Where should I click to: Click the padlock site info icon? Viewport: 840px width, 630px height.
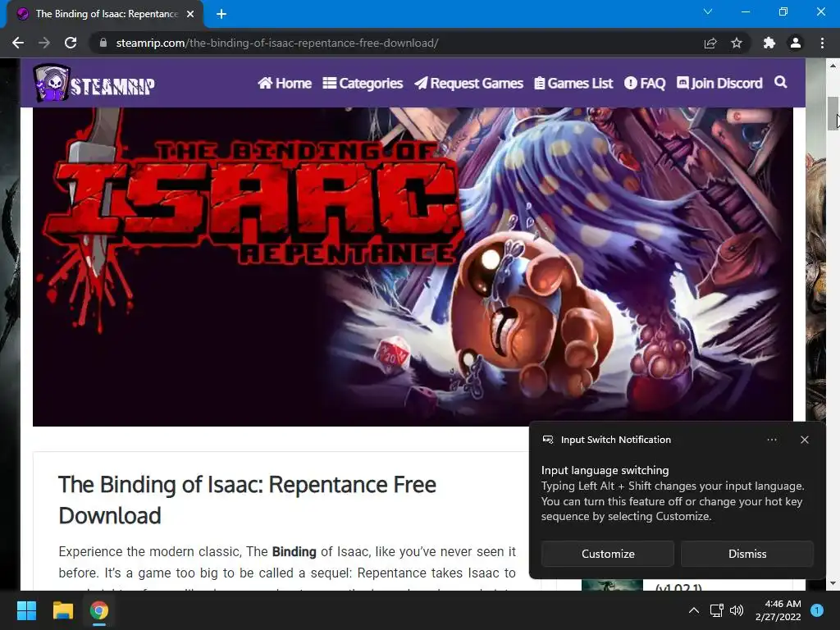103,43
